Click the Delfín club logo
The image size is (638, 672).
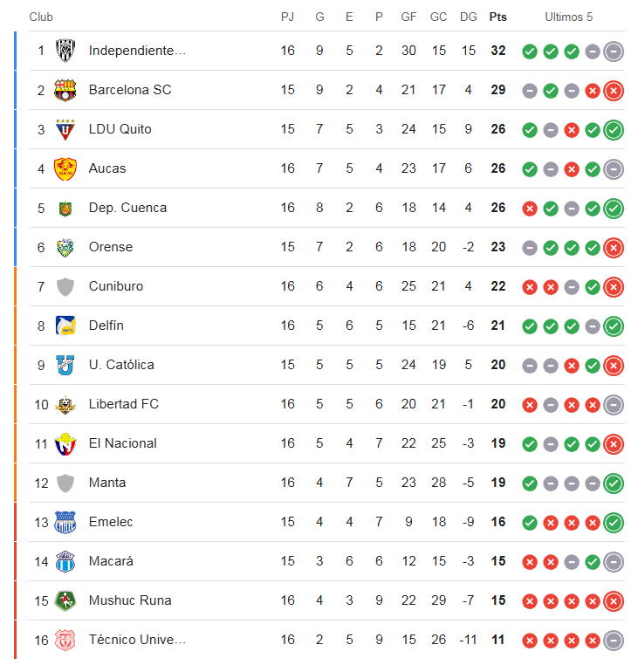[x=65, y=326]
